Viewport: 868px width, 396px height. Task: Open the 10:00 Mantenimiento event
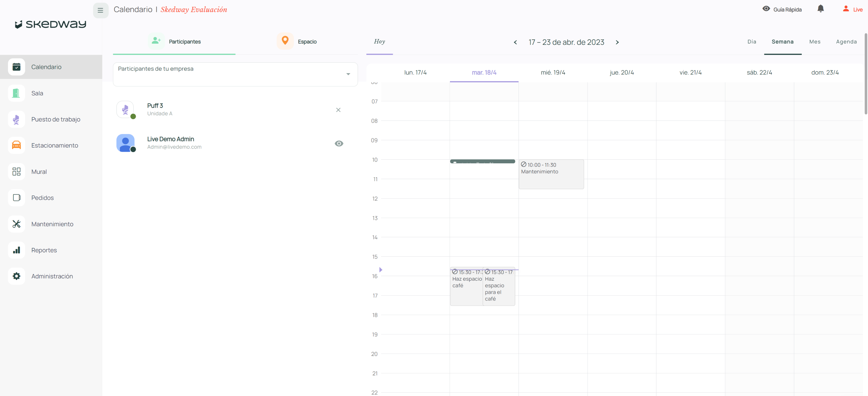(551, 174)
